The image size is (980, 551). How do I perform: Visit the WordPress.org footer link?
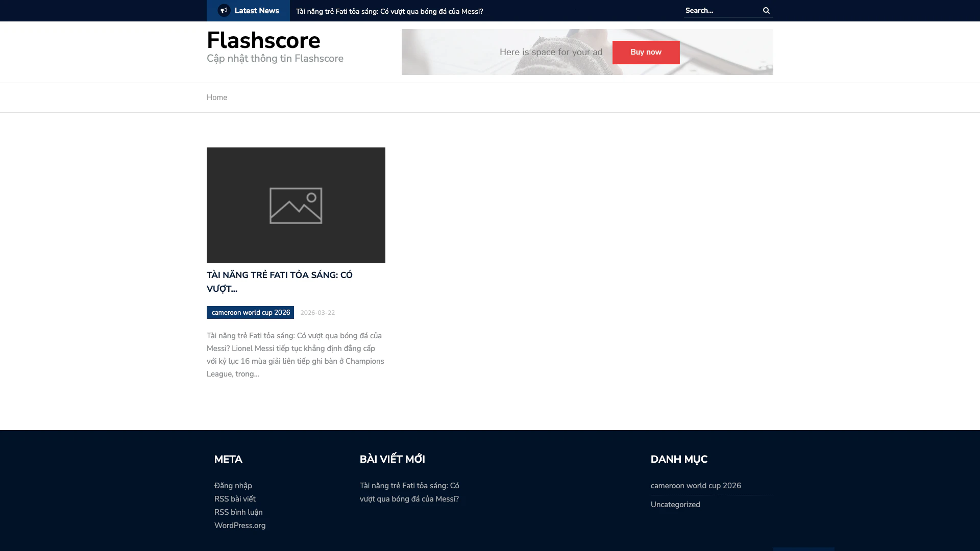pyautogui.click(x=240, y=525)
